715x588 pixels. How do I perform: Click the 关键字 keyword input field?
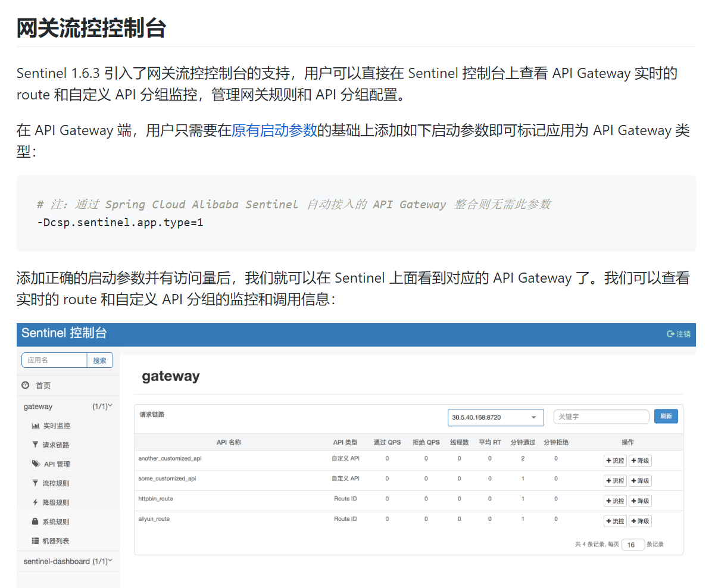[x=601, y=416]
